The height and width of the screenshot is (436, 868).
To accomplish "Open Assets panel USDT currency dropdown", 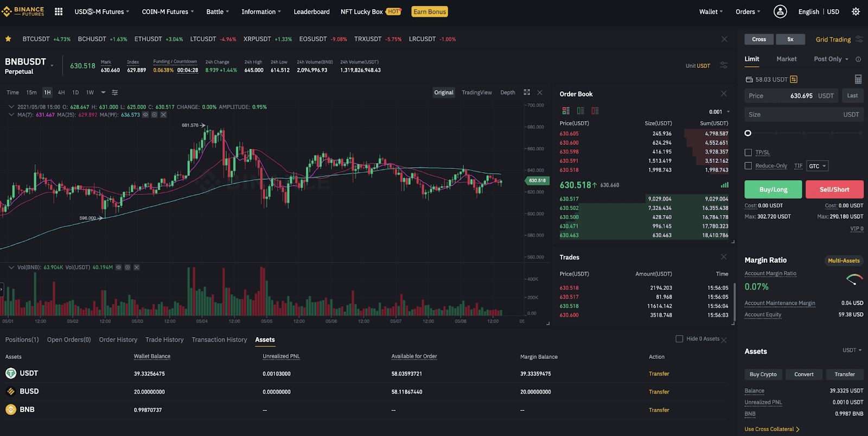I will click(x=852, y=350).
